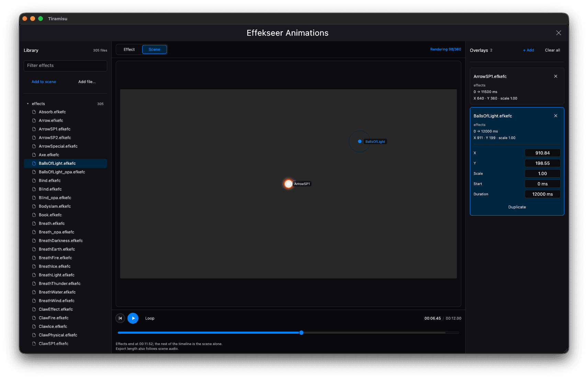
Task: Duplicate the BallsOfLight overlay
Action: pos(517,207)
